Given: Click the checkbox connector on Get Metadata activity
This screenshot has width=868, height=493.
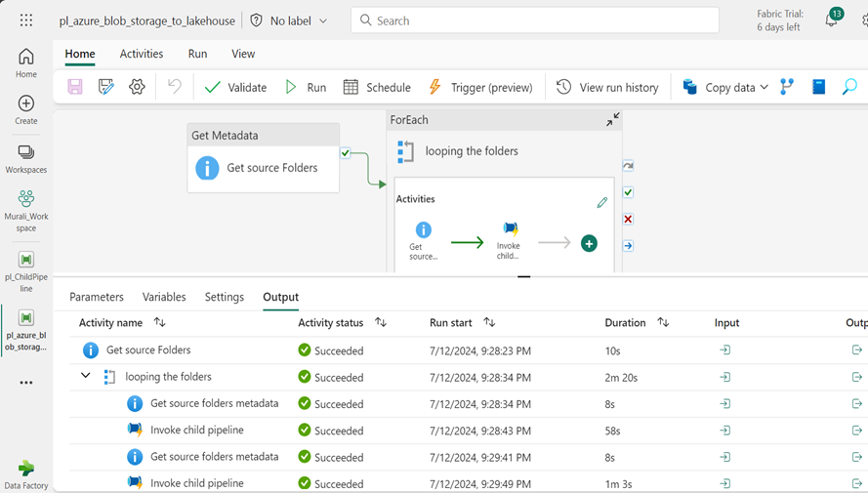Looking at the screenshot, I should click(x=346, y=153).
